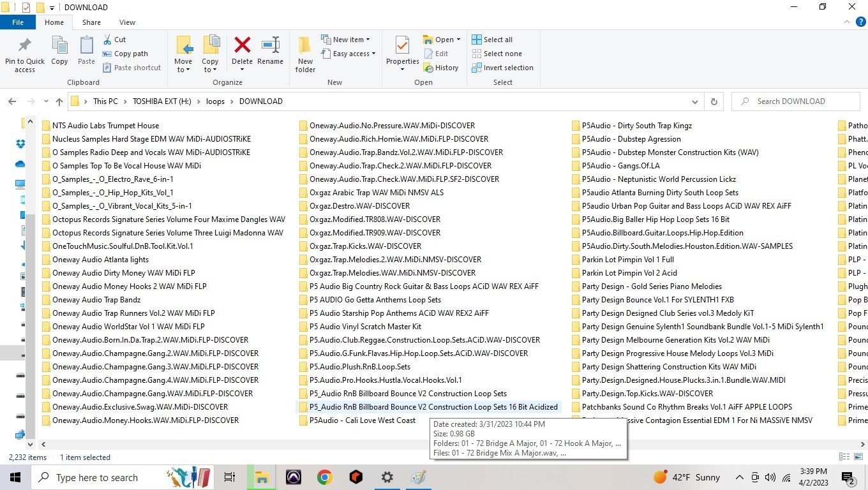This screenshot has height=490, width=868.
Task: Open the Recent locations dropdown arrow
Action: pos(46,101)
